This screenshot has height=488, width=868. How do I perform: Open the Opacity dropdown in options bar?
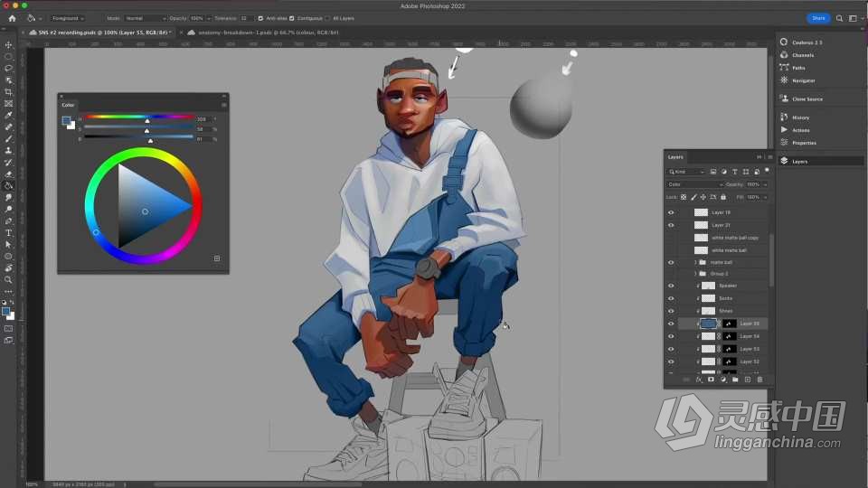coord(209,18)
